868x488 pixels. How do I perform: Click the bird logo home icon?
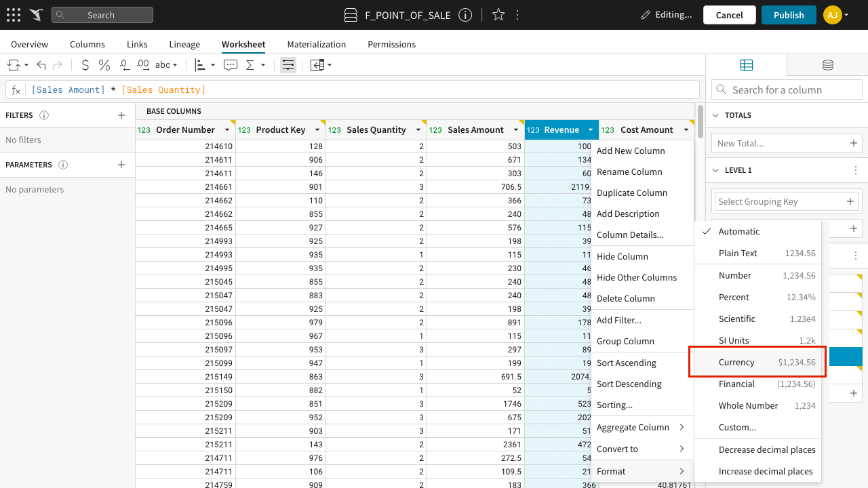(36, 15)
